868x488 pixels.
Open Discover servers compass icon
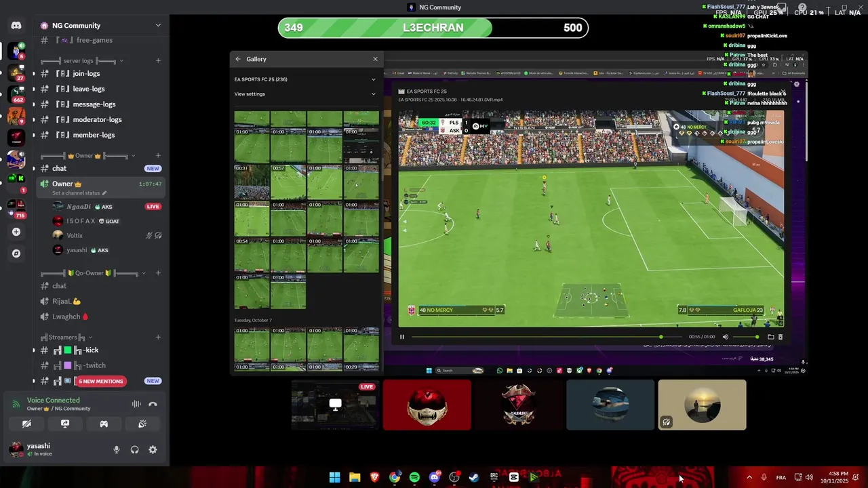[x=16, y=253]
